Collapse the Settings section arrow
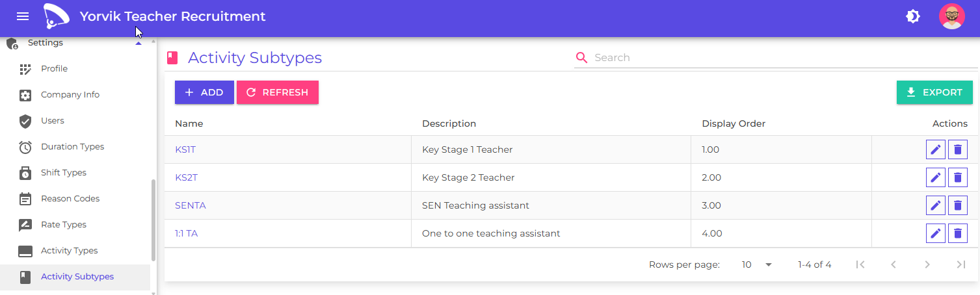 coord(138,43)
